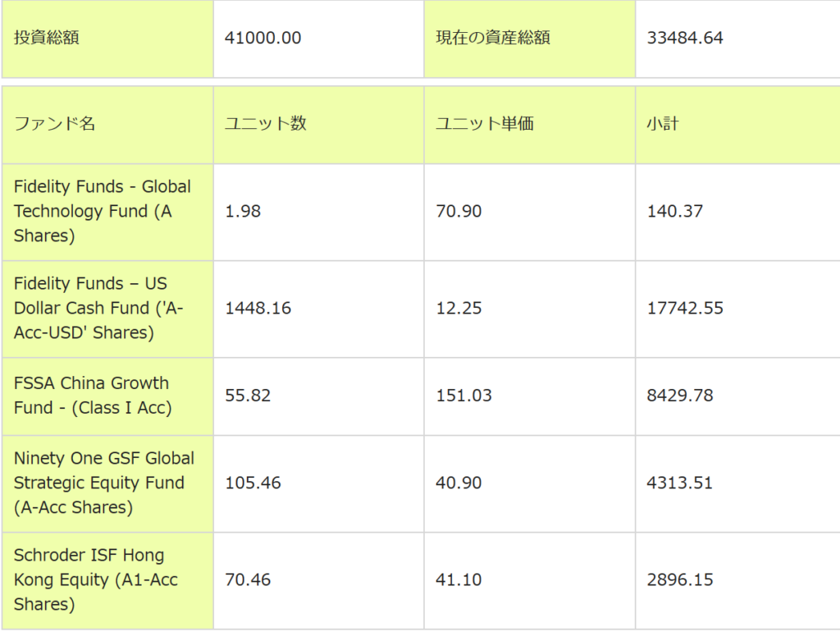Select the 33484.64 current asset value
Image resolution: width=840 pixels, height=632 pixels.
[x=685, y=38]
